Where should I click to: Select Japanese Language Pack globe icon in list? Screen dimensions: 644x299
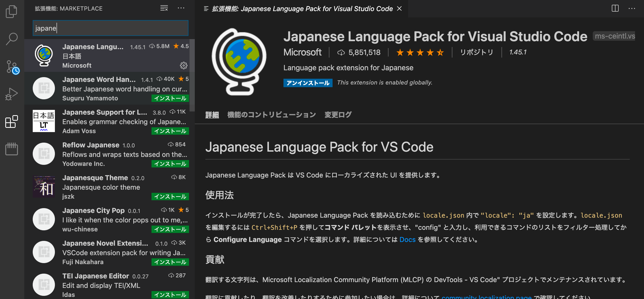(44, 55)
